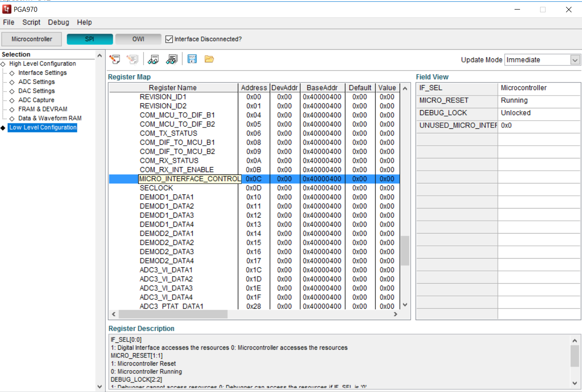Select the REVISION_ID2 register row
This screenshot has height=392, width=582.
click(x=254, y=106)
